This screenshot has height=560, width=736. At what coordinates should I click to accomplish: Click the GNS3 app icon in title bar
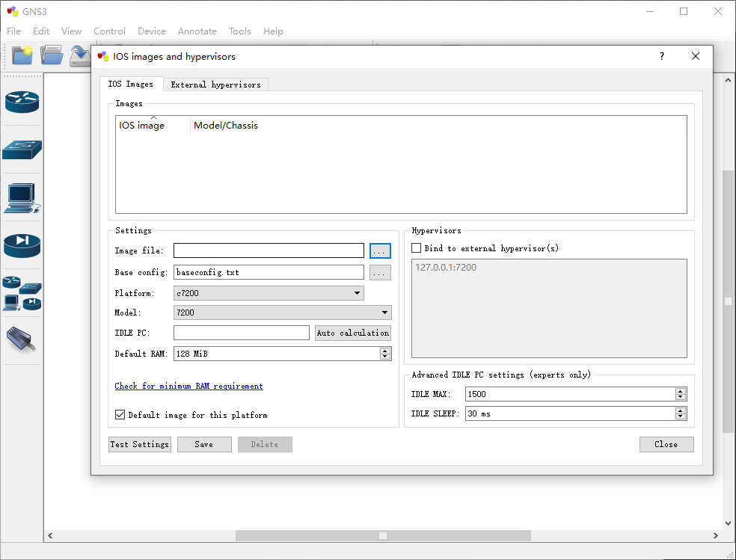click(13, 11)
